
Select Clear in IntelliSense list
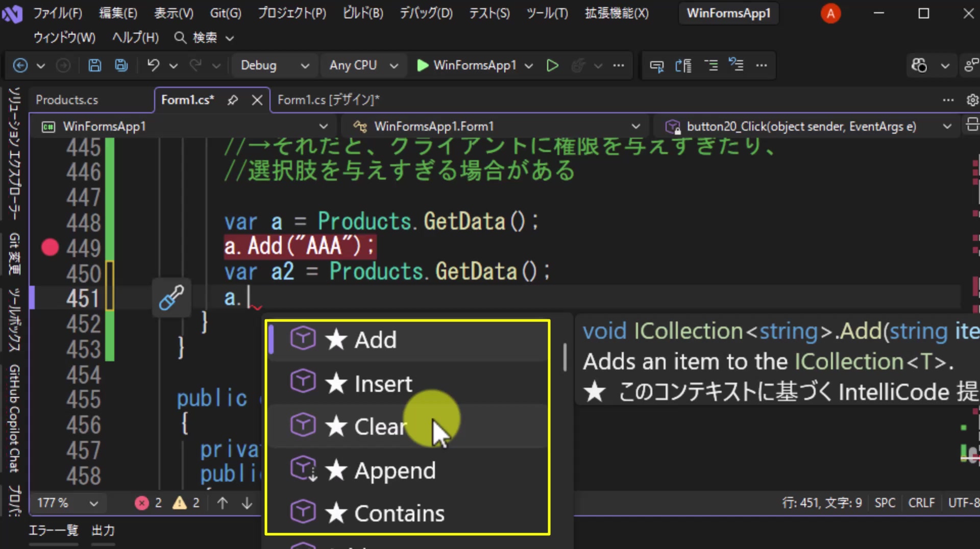point(407,427)
